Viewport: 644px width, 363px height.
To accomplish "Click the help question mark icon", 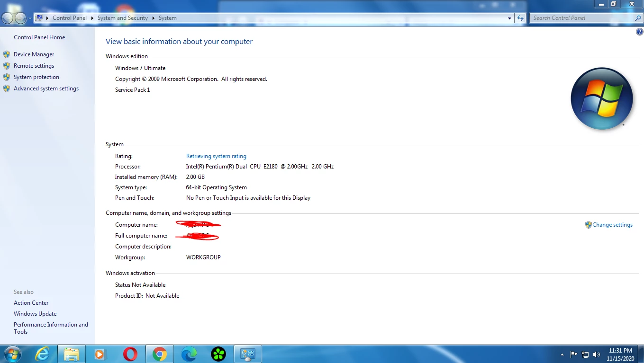I will (x=640, y=32).
